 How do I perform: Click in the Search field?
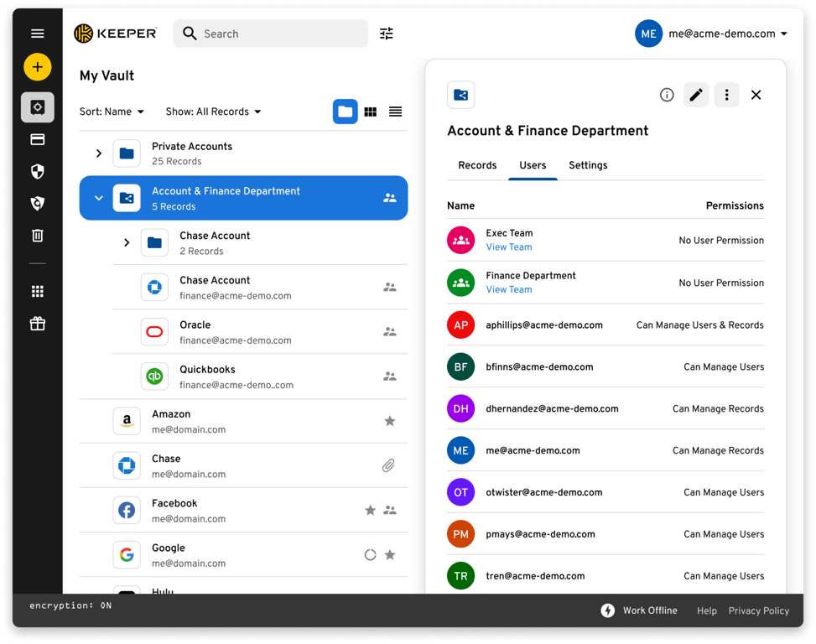pyautogui.click(x=271, y=34)
